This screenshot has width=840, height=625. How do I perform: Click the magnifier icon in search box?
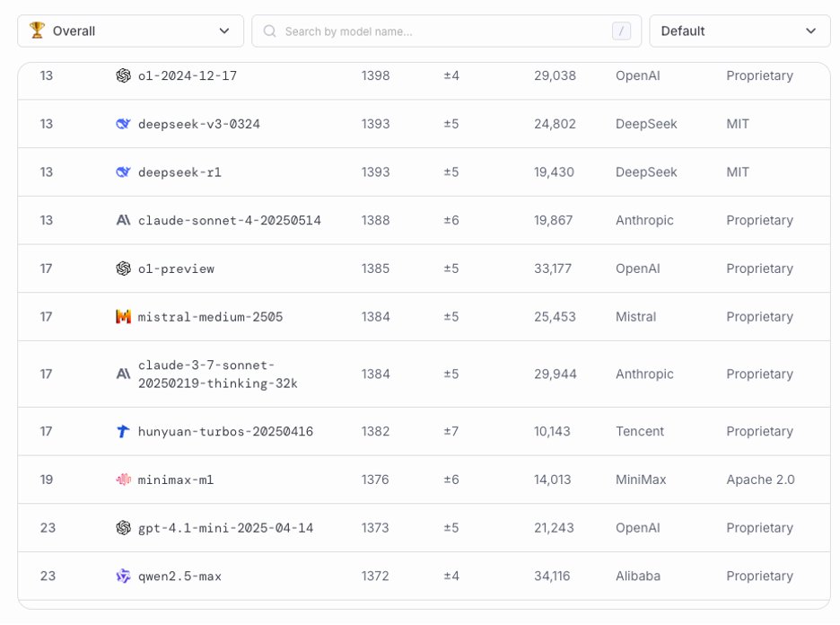coord(270,31)
